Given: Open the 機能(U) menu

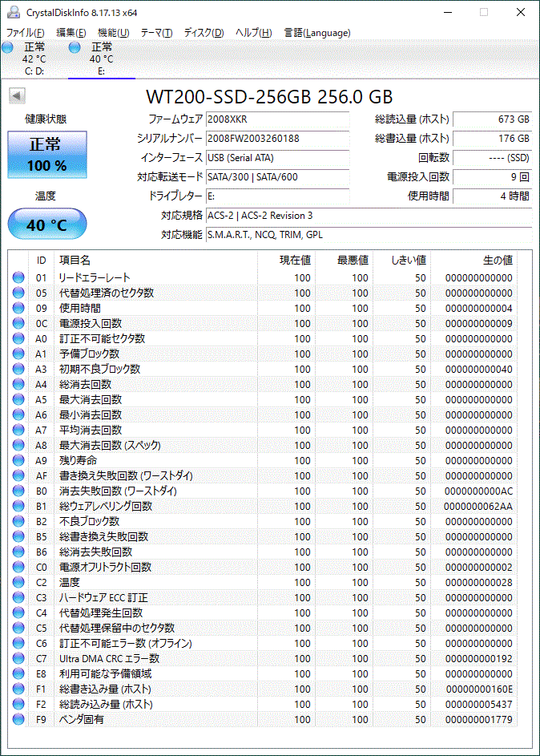Looking at the screenshot, I should [113, 32].
